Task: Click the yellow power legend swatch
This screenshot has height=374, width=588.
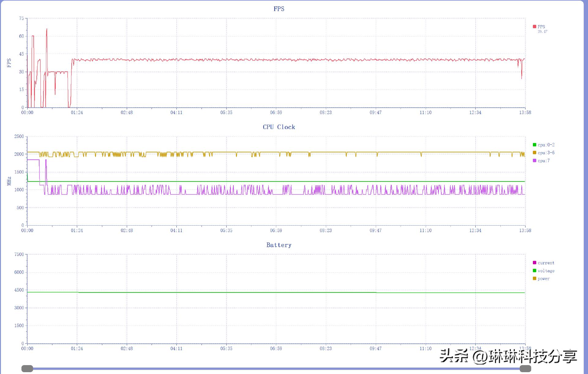Action: tap(534, 278)
